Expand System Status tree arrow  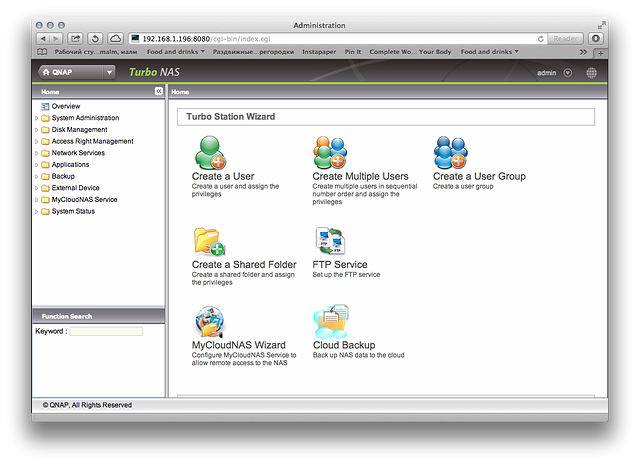[36, 212]
